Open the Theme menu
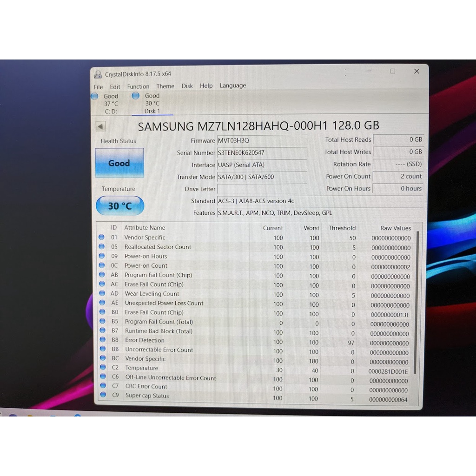The width and height of the screenshot is (476, 476). pos(165,86)
